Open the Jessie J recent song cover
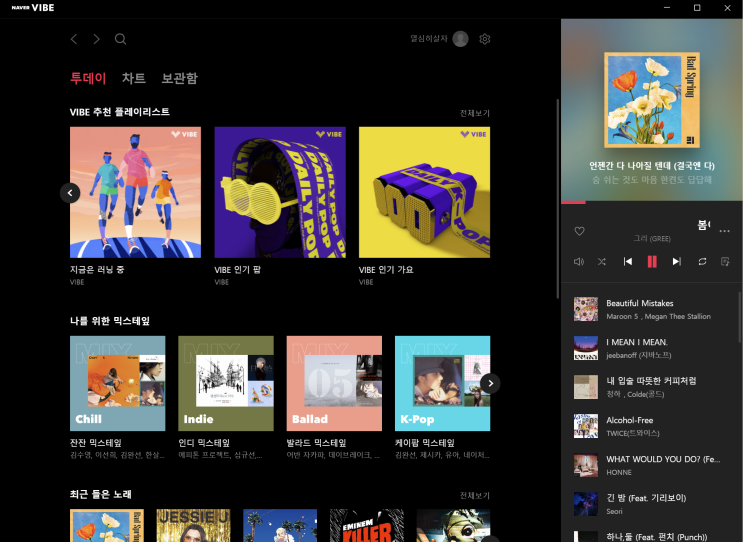743x542 pixels. click(x=193, y=525)
